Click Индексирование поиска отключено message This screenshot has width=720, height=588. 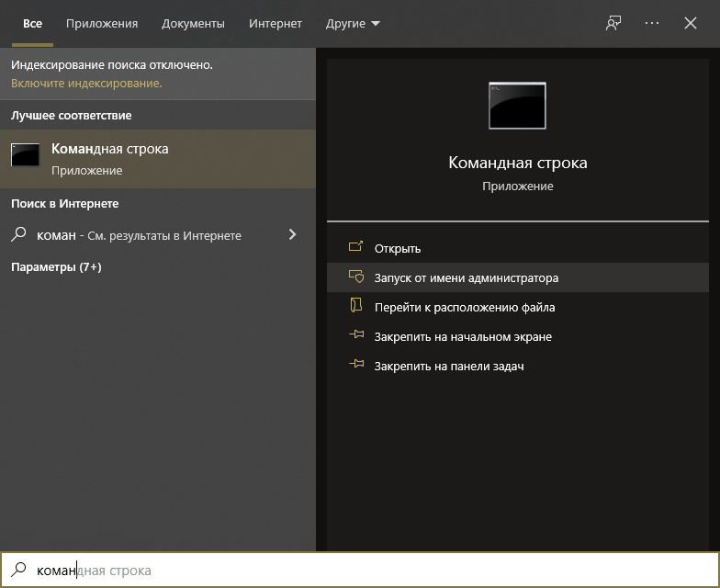pyautogui.click(x=112, y=64)
